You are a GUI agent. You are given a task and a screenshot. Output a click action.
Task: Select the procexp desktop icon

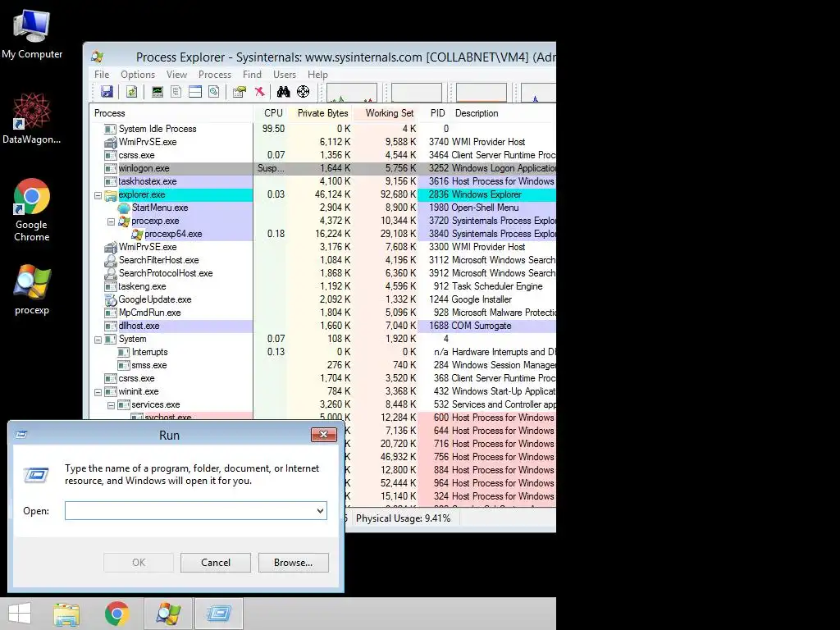[x=32, y=290]
